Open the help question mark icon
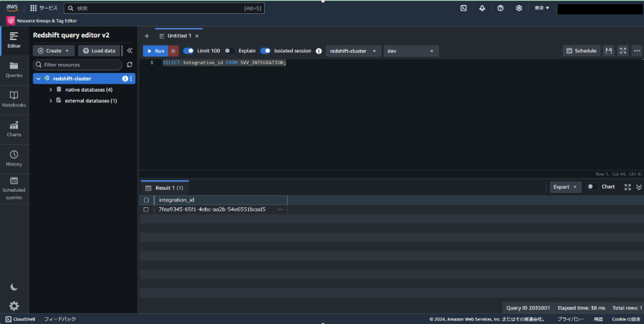The width and height of the screenshot is (644, 324). (500, 8)
